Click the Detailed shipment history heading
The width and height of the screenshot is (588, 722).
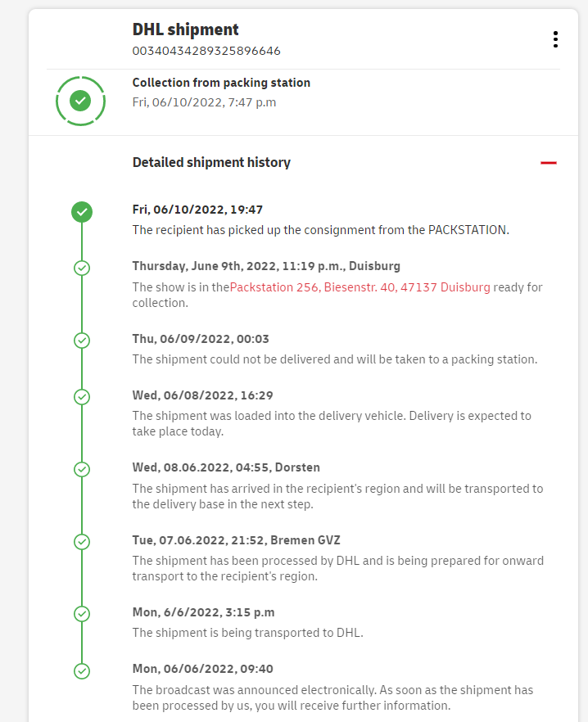pyautogui.click(x=211, y=162)
